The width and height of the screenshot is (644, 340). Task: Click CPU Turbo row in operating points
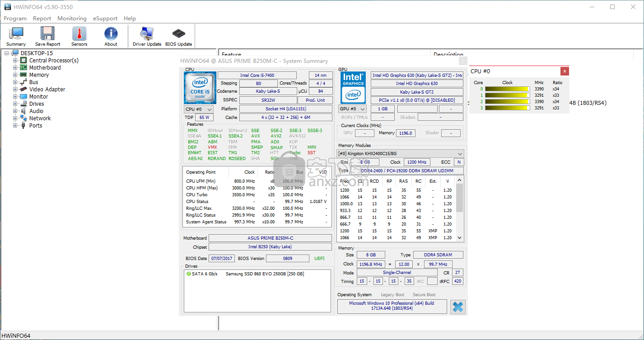256,195
